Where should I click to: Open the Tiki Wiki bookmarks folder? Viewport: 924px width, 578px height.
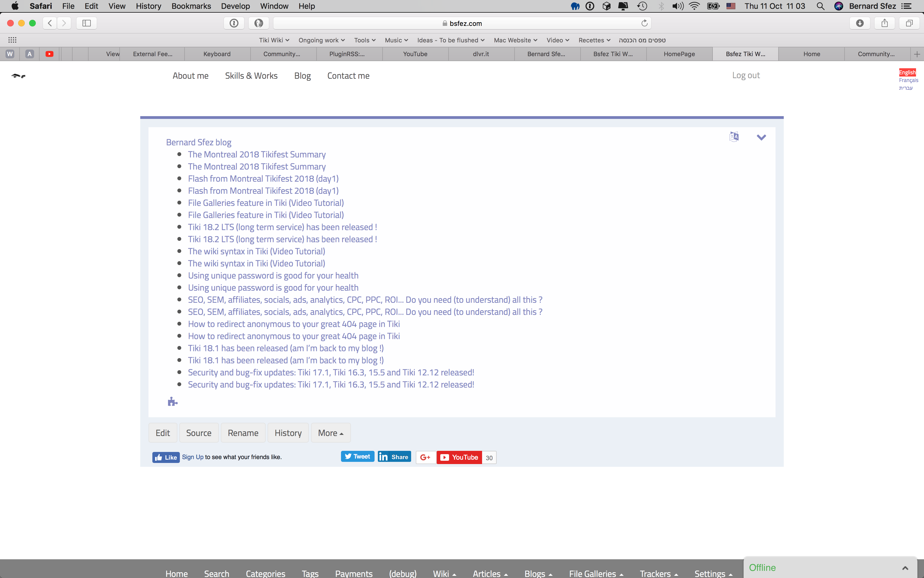click(274, 40)
